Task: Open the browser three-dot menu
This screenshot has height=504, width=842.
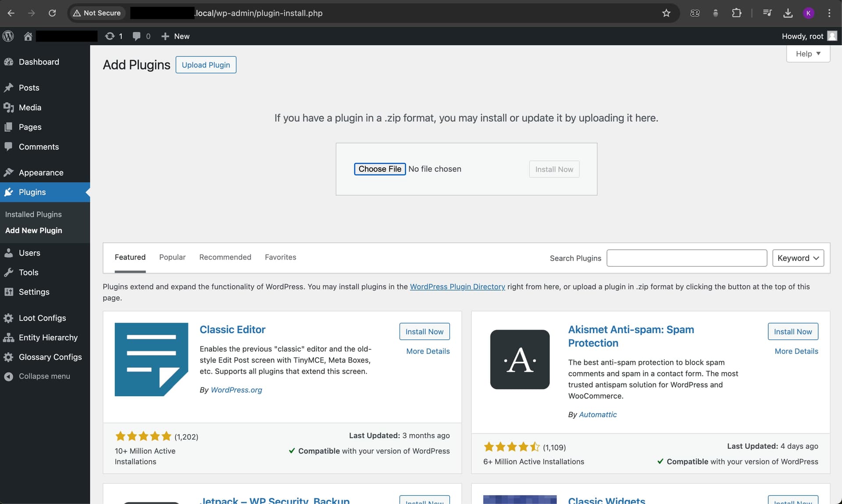Action: tap(830, 13)
